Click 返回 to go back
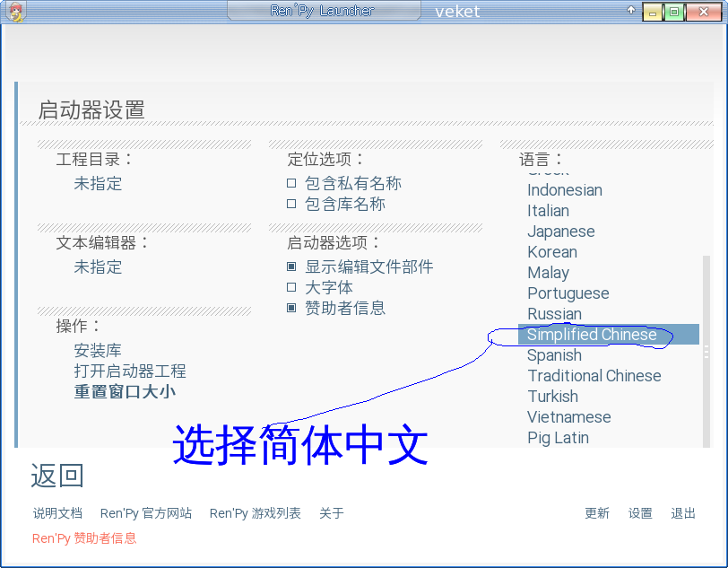Screen dimensions: 728x568 57,476
